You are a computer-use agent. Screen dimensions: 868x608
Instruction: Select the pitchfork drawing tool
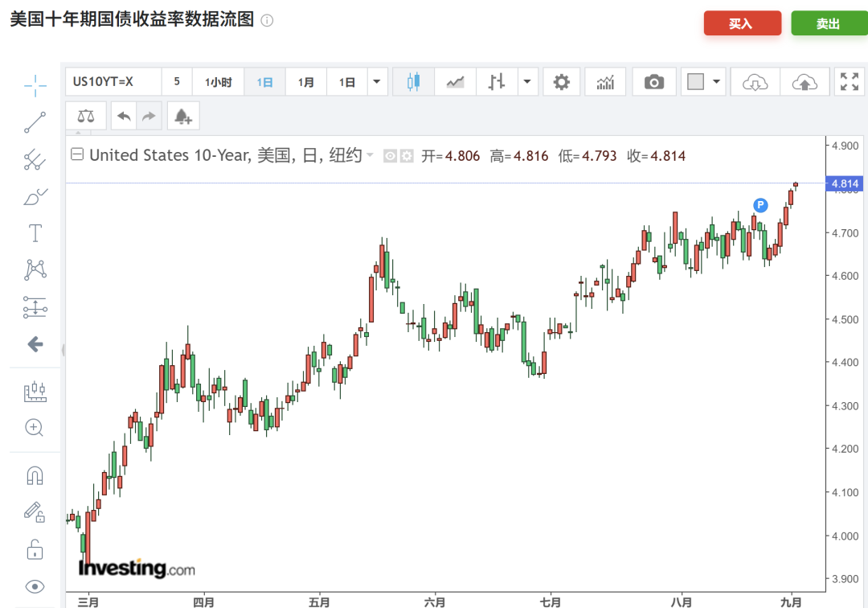pyautogui.click(x=35, y=159)
